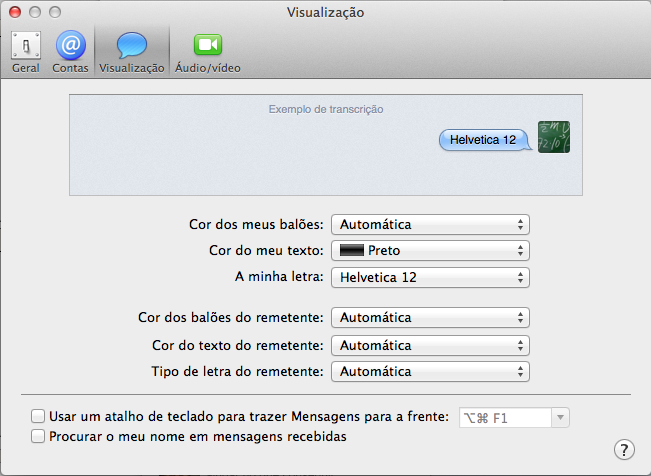Image resolution: width=651 pixels, height=476 pixels.
Task: Click the zoom window button
Action: (55, 12)
